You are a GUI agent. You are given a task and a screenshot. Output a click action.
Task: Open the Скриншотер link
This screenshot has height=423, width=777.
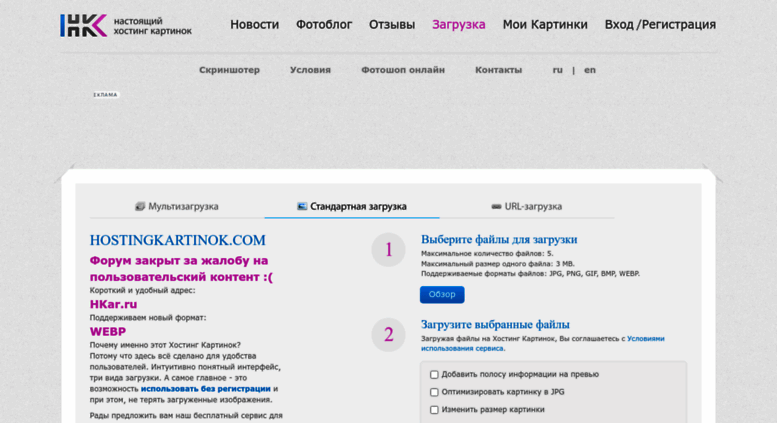229,70
